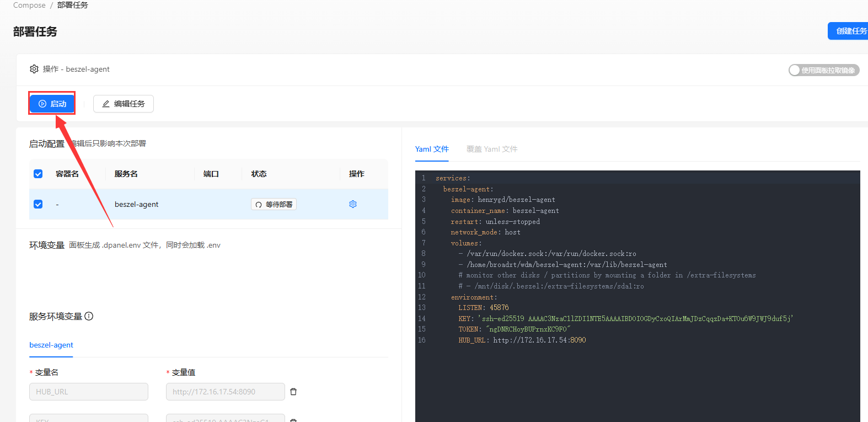Viewport: 868px width, 422px height.
Task: Click the 'volumes:' YAML line
Action: point(467,243)
